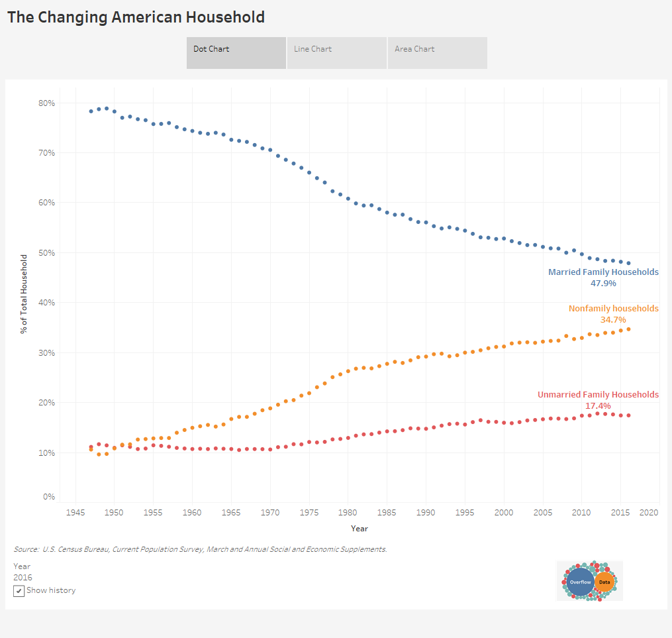Select the 47.9% value annotation
Image resolution: width=672 pixels, height=638 pixels.
point(603,283)
